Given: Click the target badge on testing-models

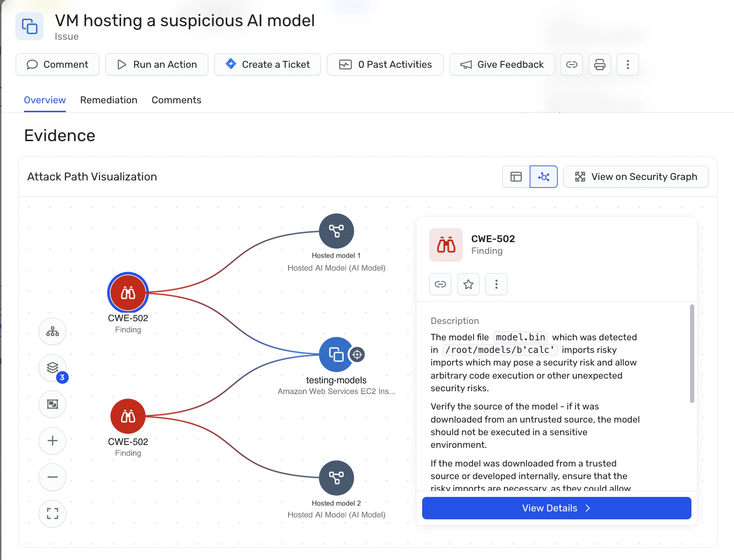Looking at the screenshot, I should [x=357, y=355].
